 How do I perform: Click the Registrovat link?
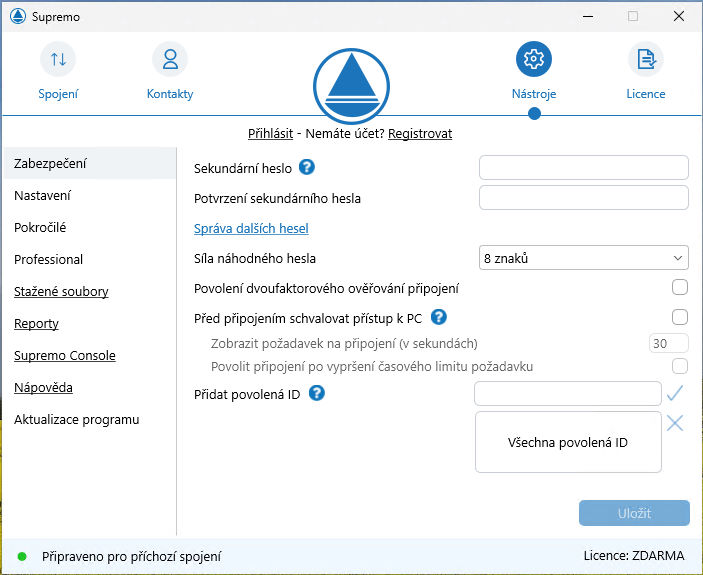[420, 133]
